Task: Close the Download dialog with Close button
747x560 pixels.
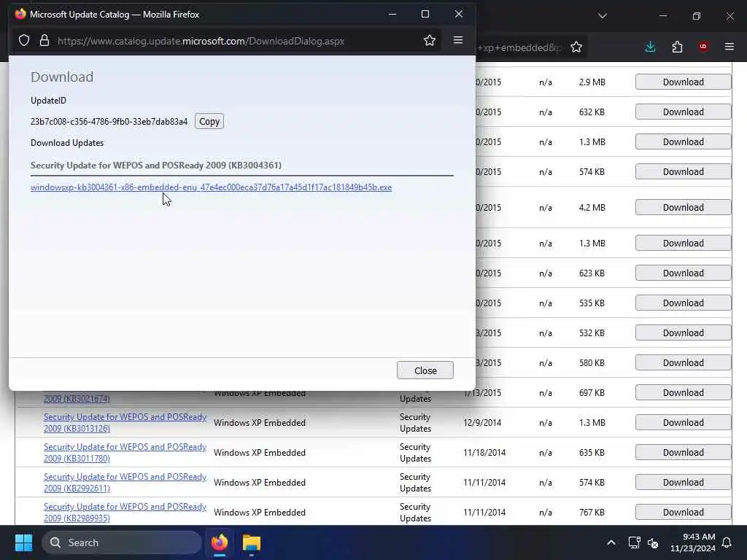Action: point(425,370)
